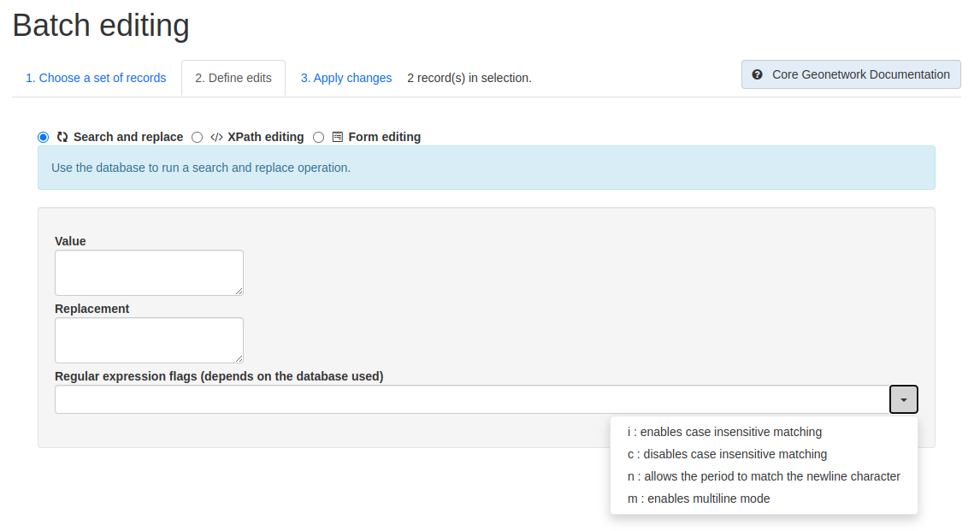Click the Form editing form icon
The image size is (980, 531).
[x=338, y=137]
